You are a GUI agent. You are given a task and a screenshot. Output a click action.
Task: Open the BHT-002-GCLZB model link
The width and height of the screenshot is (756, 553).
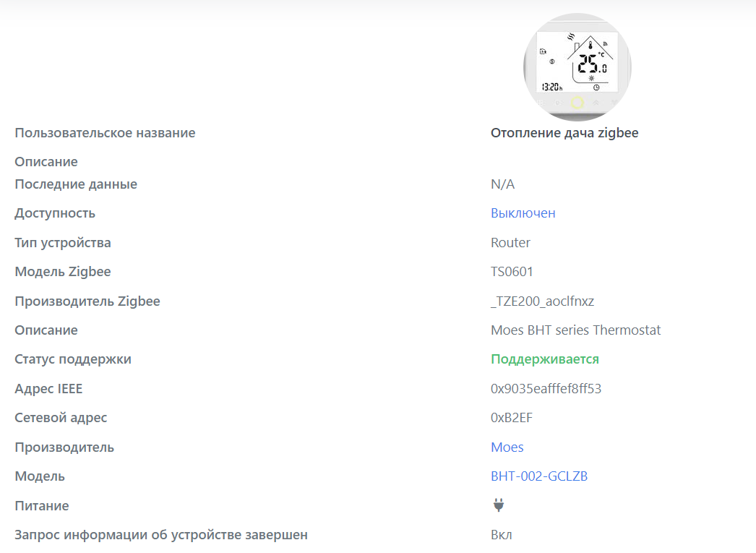click(539, 476)
